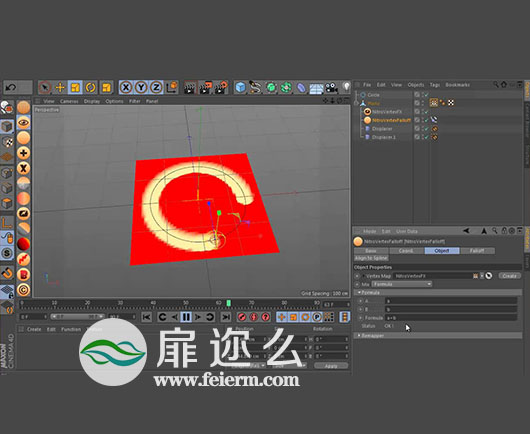The image size is (530, 434).
Task: Pause the animation playback
Action: pyautogui.click(x=186, y=317)
